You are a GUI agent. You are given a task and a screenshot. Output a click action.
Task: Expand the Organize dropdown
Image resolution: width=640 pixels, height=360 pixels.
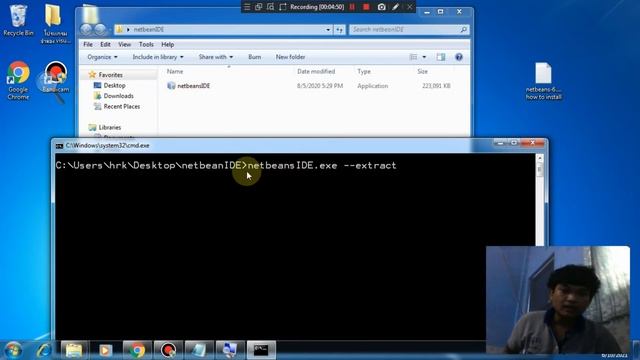[102, 57]
